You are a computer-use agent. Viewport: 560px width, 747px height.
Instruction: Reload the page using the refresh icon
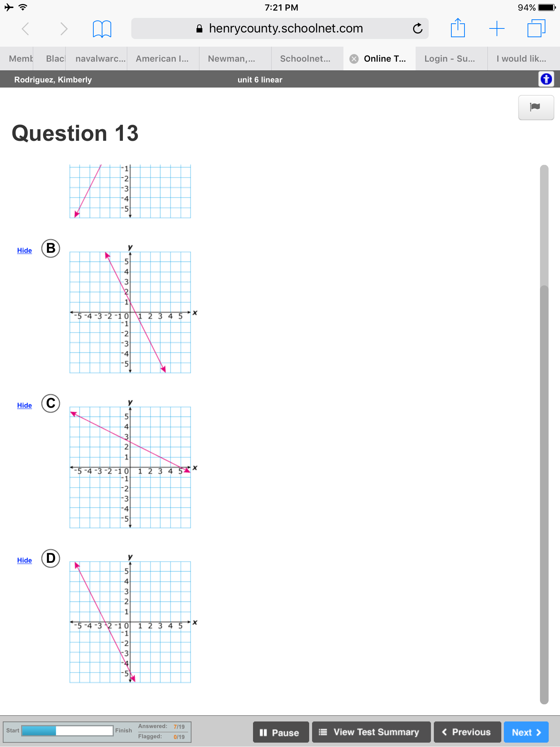click(x=417, y=28)
